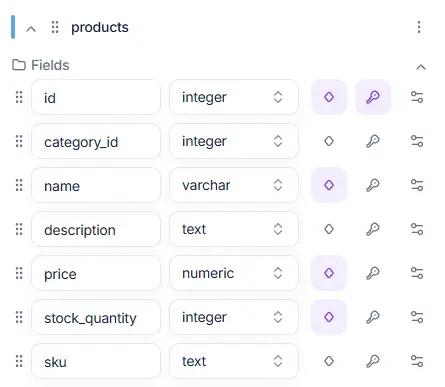
Task: Toggle nullable on the name field
Action: [329, 185]
